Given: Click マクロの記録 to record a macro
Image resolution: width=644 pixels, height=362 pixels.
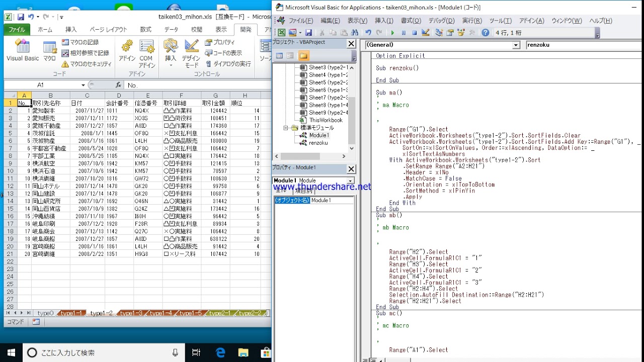Looking at the screenshot, I should (x=80, y=42).
